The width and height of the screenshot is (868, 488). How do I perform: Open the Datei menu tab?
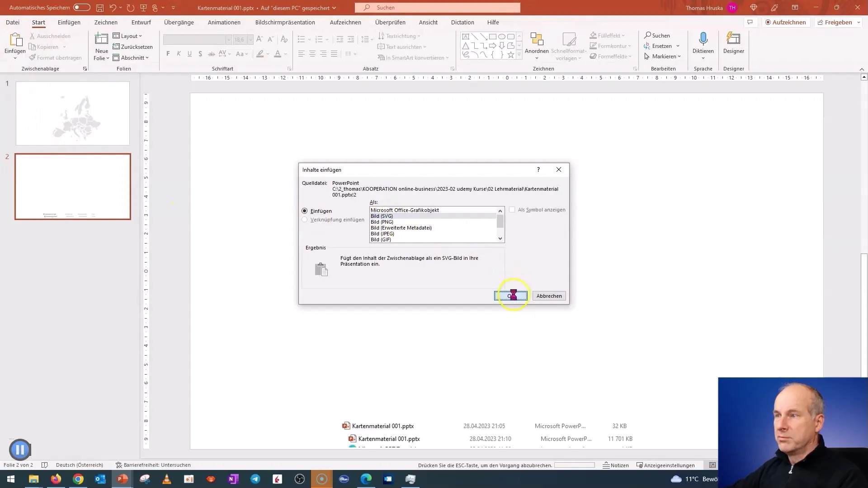click(x=13, y=22)
